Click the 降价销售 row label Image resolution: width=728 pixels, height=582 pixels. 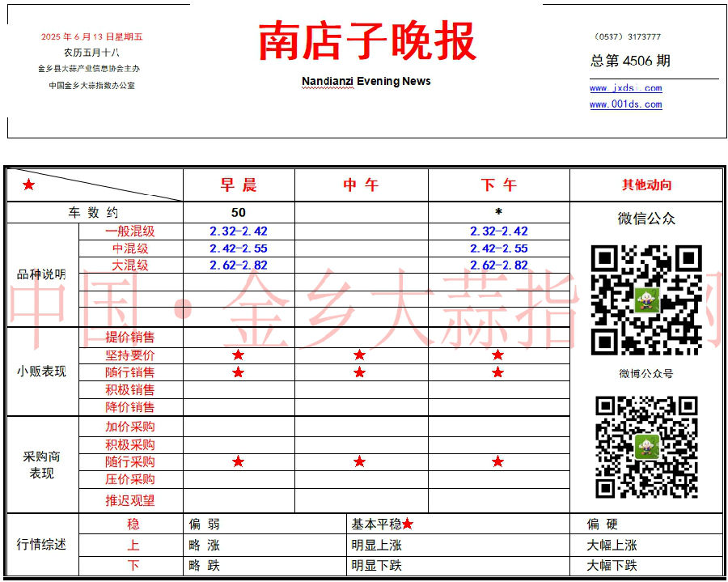(130, 407)
